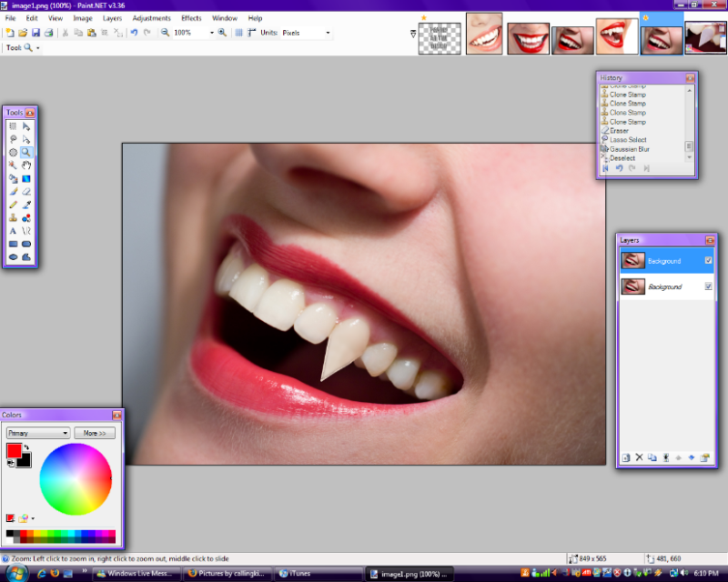Select the Color Picker eyedropper tool

tap(26, 205)
